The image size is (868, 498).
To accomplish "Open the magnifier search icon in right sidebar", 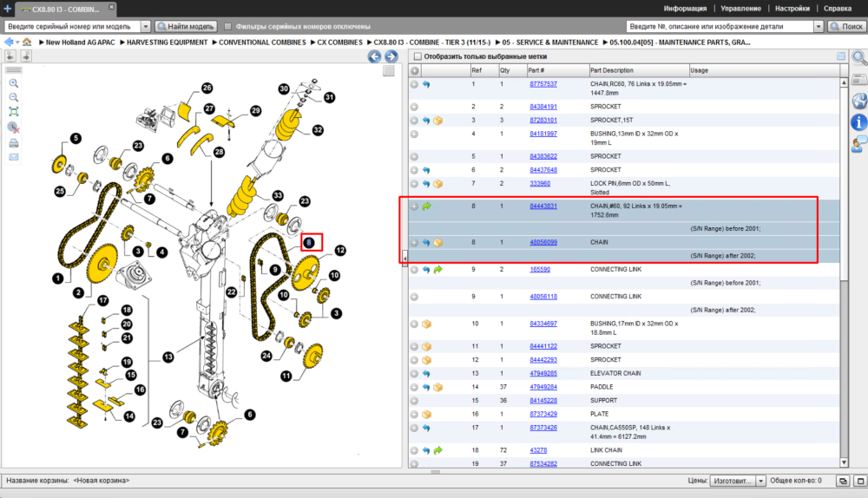I will point(858,57).
